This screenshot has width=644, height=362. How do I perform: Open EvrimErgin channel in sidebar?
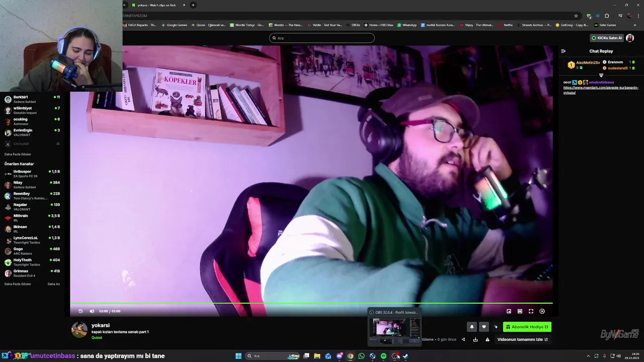[32, 132]
